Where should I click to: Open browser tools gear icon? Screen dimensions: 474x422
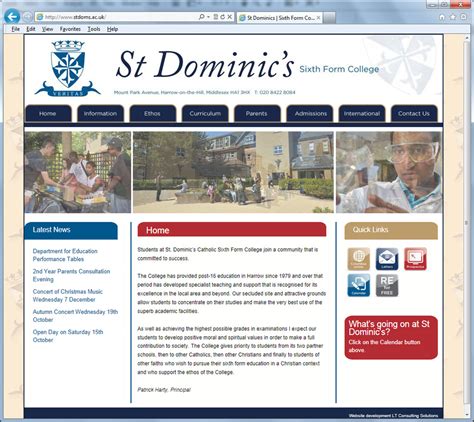coord(463,17)
